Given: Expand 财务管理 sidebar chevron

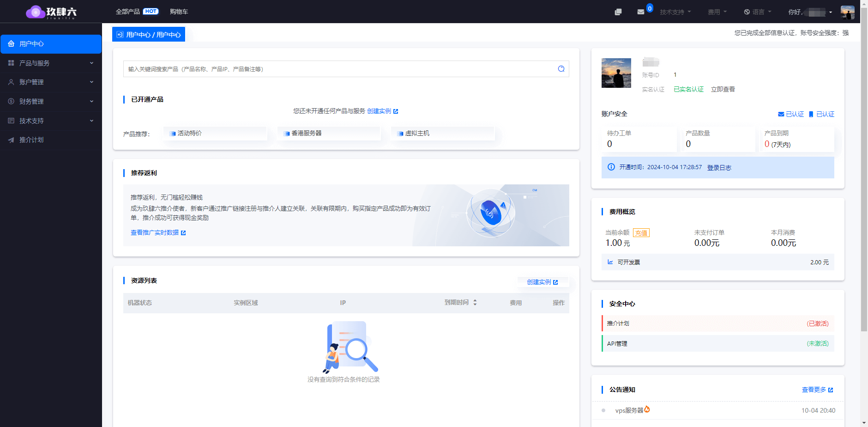Looking at the screenshot, I should click(x=91, y=101).
